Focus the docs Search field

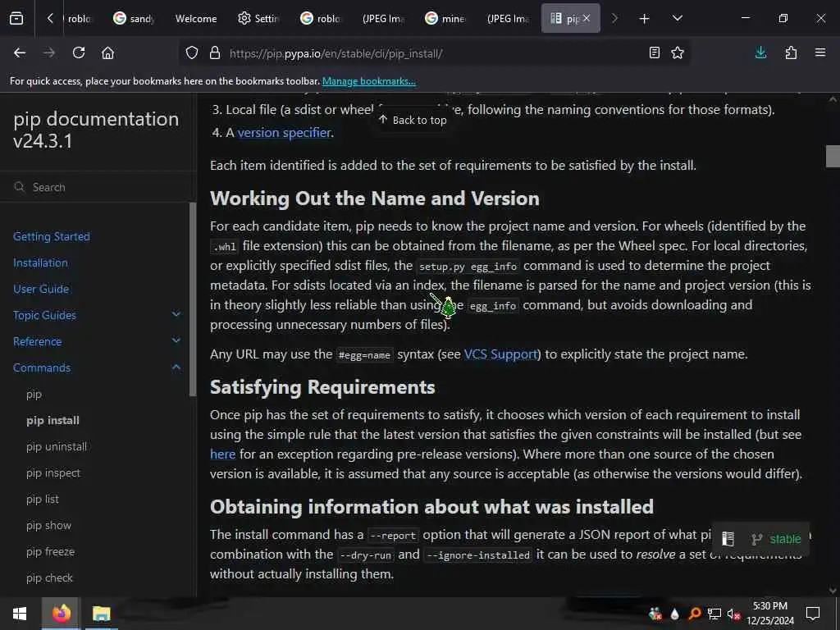pos(98,187)
